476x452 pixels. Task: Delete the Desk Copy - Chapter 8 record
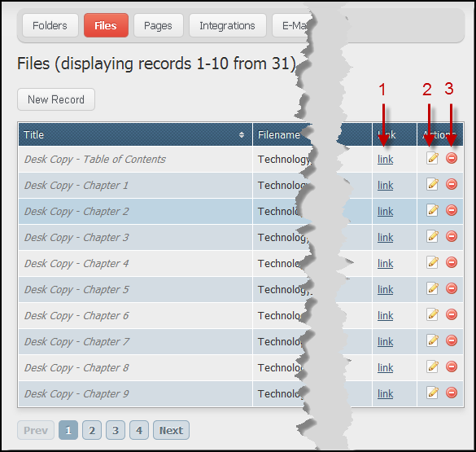click(x=452, y=366)
